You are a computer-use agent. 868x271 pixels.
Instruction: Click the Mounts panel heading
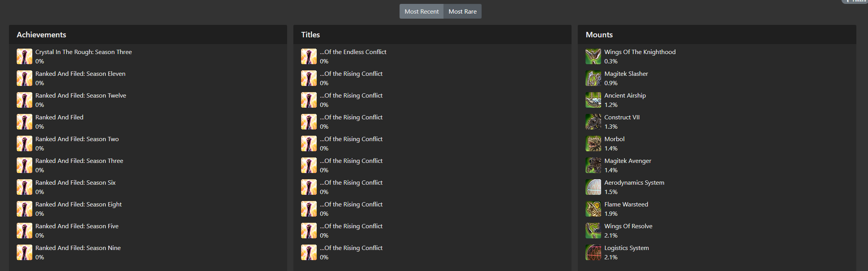(x=599, y=35)
